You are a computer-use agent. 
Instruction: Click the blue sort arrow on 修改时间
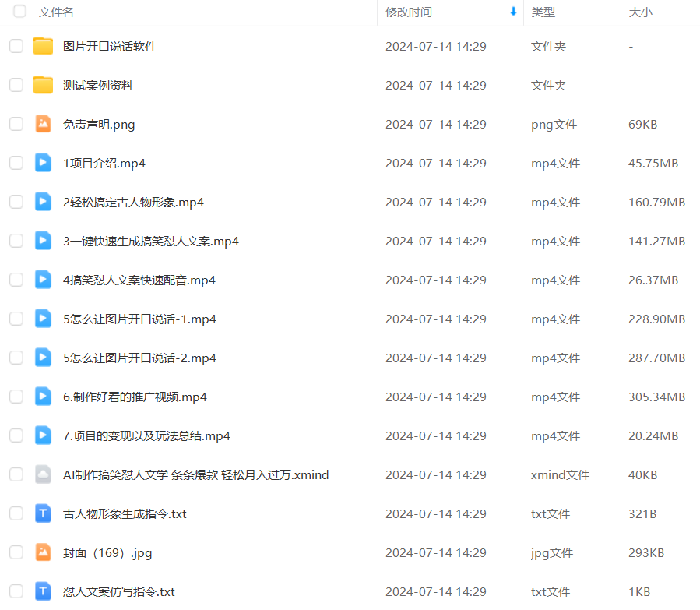512,12
